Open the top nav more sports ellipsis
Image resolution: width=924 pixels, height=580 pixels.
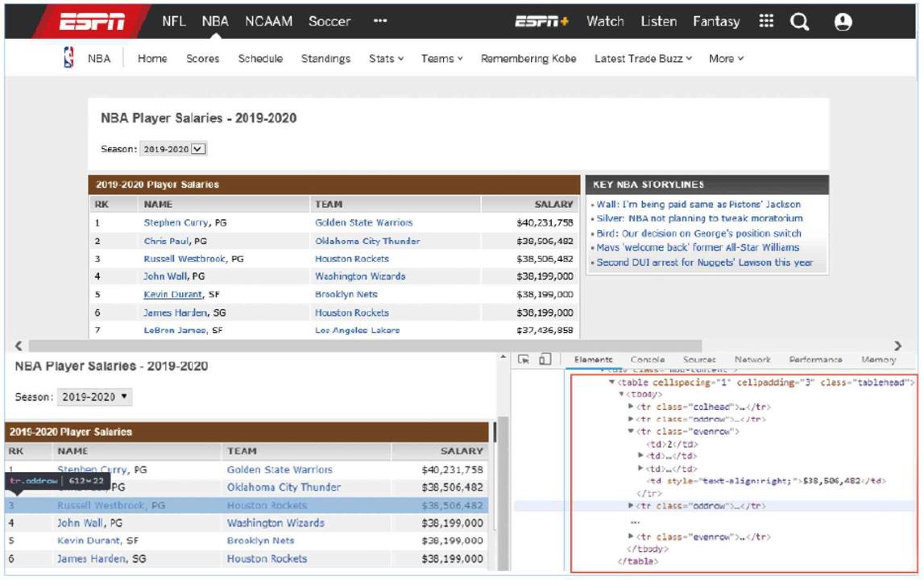click(380, 22)
